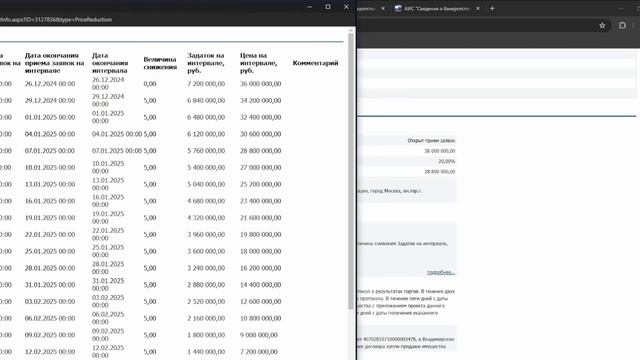Image resolution: width=640 pixels, height=360 pixels.
Task: Close the price reduction popup window
Action: point(346,7)
